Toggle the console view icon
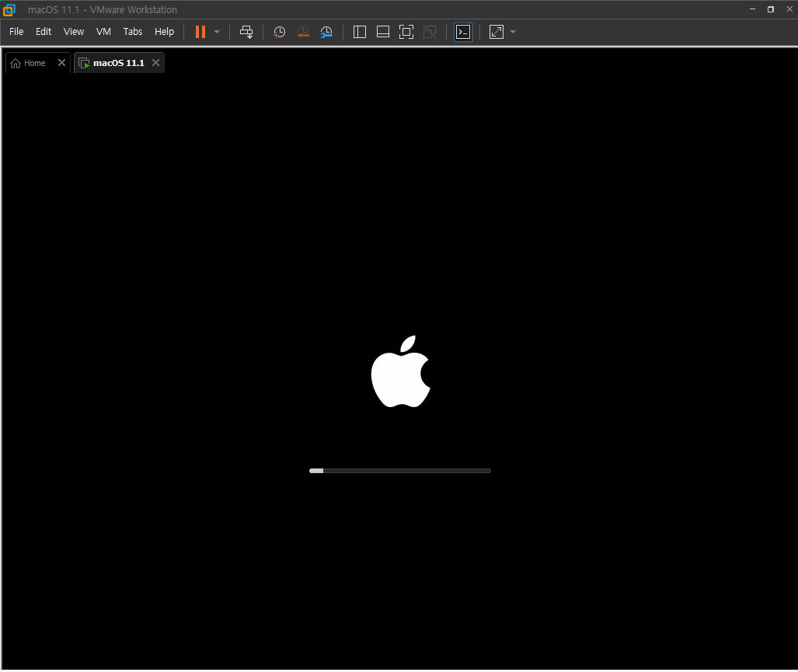The width and height of the screenshot is (798, 672). tap(463, 32)
